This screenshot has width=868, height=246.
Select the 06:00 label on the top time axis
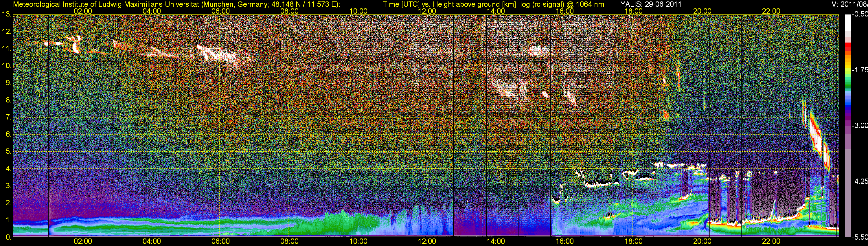[221, 11]
